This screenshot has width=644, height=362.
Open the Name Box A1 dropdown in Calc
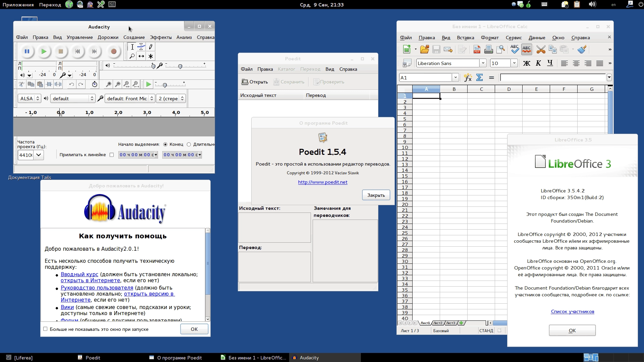[455, 78]
